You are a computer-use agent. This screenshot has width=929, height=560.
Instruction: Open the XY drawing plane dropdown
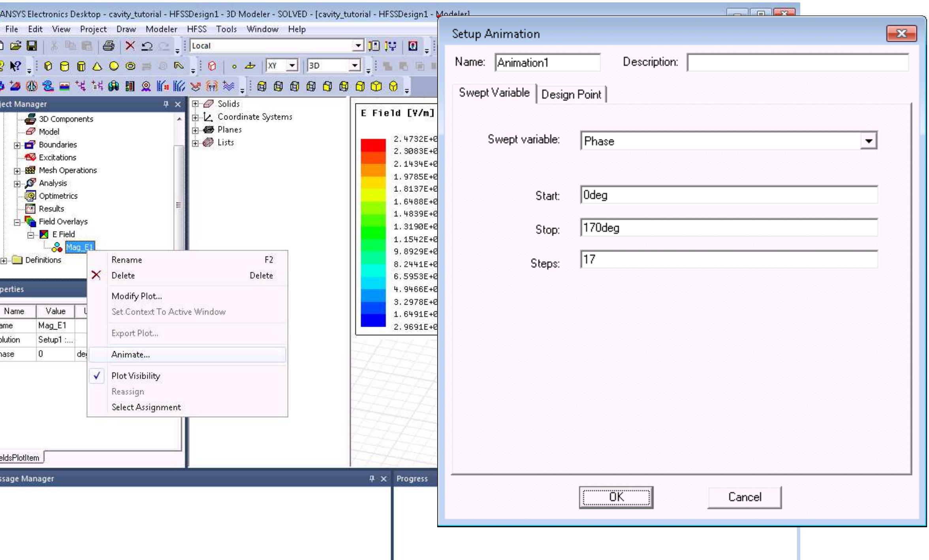point(292,65)
